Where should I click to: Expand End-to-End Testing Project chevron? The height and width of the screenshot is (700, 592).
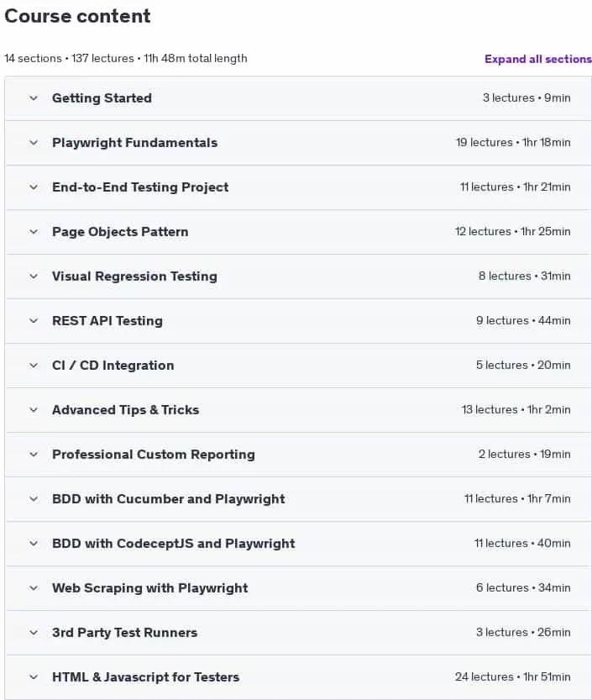34,187
